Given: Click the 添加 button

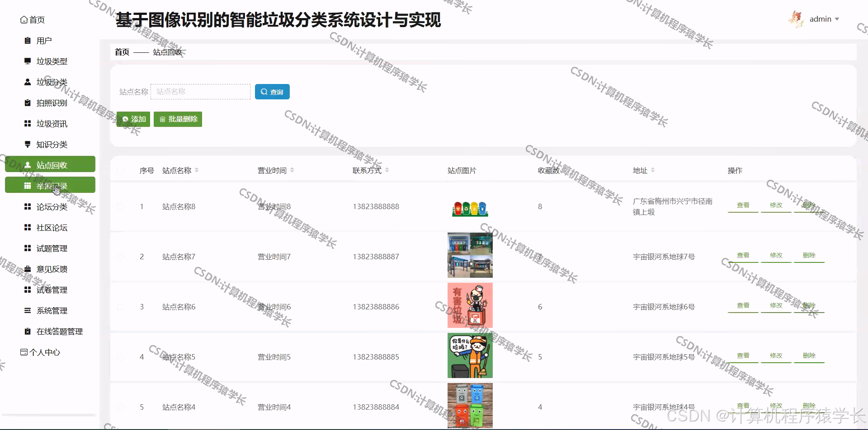Looking at the screenshot, I should point(133,119).
